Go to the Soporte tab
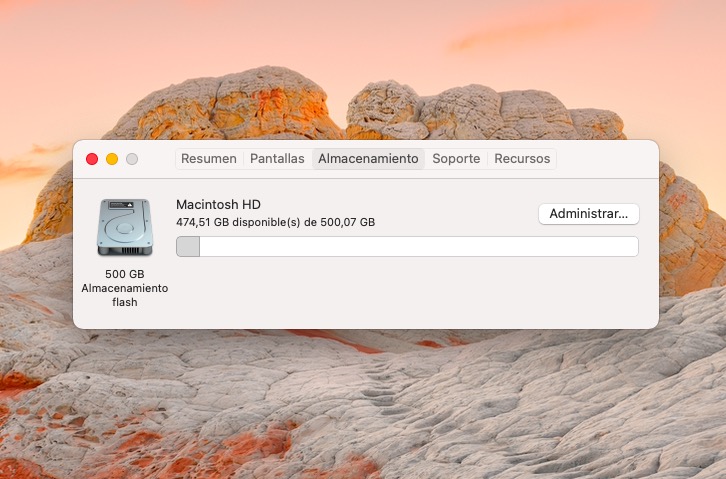The image size is (726, 479). (456, 159)
